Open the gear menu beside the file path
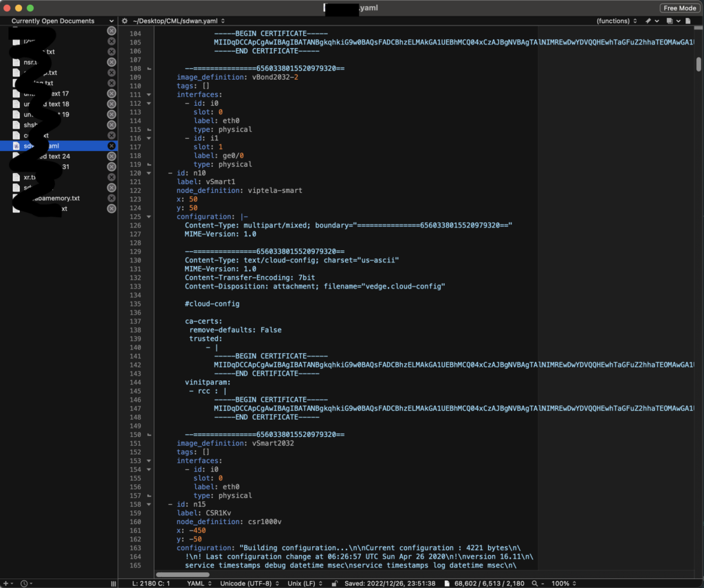This screenshot has width=704, height=588. point(125,21)
